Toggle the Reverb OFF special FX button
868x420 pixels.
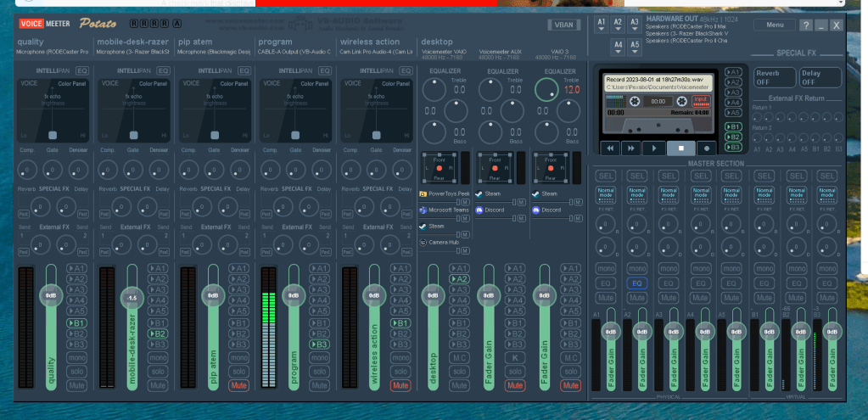pos(775,77)
